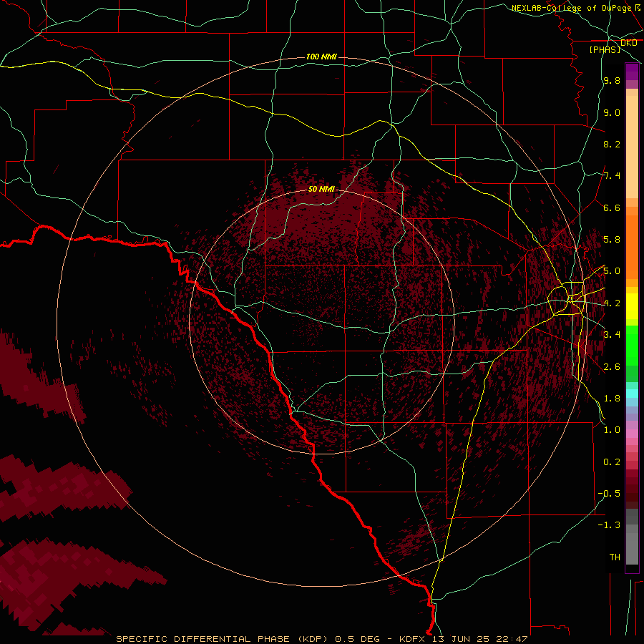Click the TH threshold legend label
This screenshot has width=644, height=644.
pyautogui.click(x=615, y=557)
